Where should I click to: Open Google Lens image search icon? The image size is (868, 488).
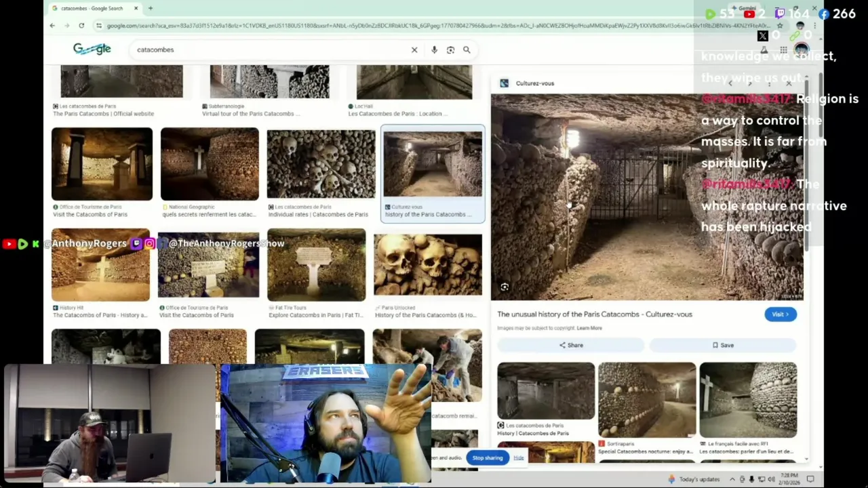pyautogui.click(x=450, y=49)
